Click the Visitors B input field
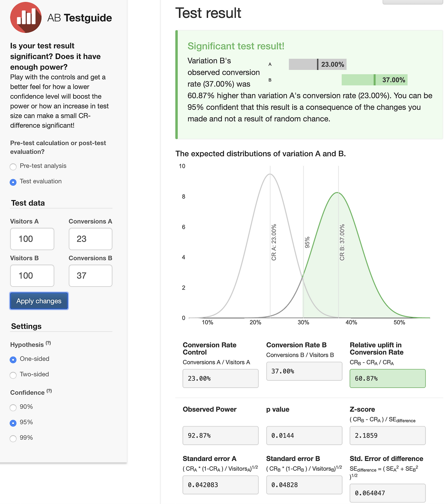The width and height of the screenshot is (448, 504). pos(32,276)
